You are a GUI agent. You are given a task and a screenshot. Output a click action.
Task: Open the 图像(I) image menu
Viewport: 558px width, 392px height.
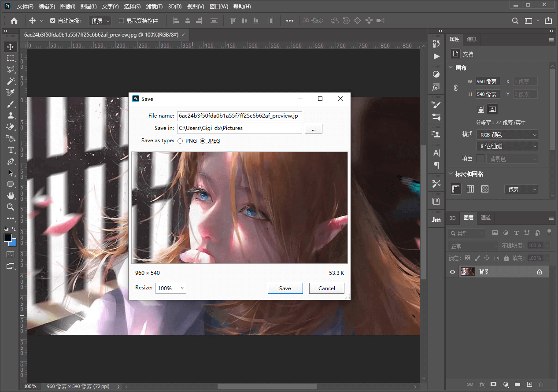(x=67, y=7)
